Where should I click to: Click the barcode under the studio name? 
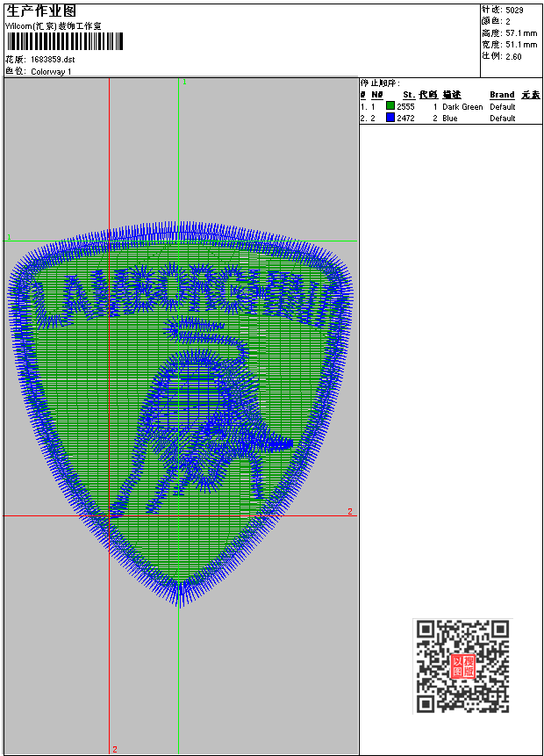pyautogui.click(x=65, y=41)
